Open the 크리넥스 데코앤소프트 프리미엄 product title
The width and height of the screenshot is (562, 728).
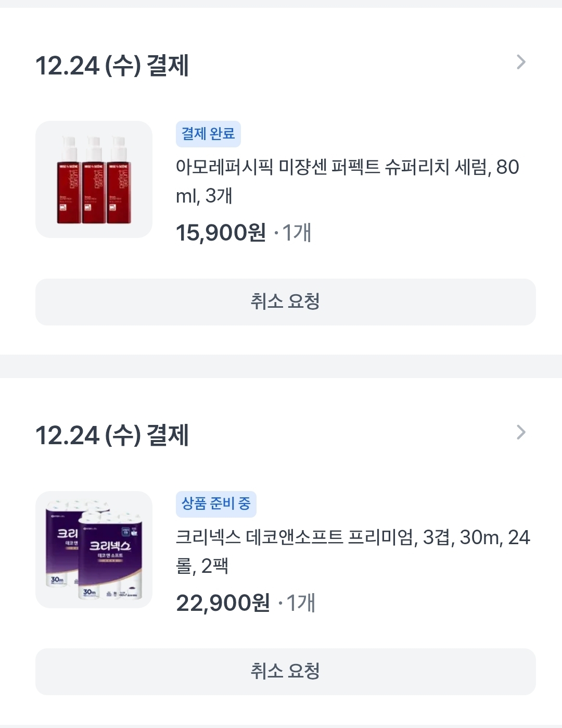click(352, 537)
